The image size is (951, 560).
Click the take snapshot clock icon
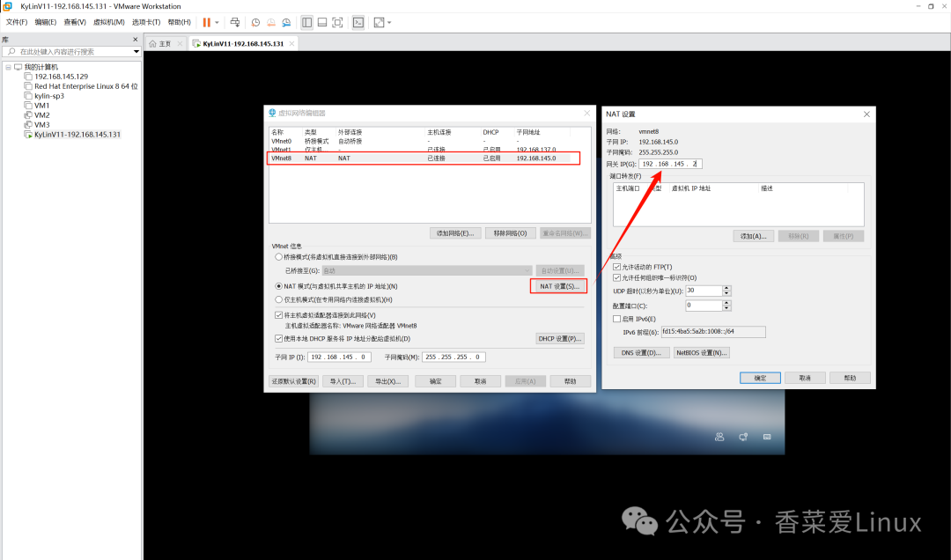[x=255, y=22]
